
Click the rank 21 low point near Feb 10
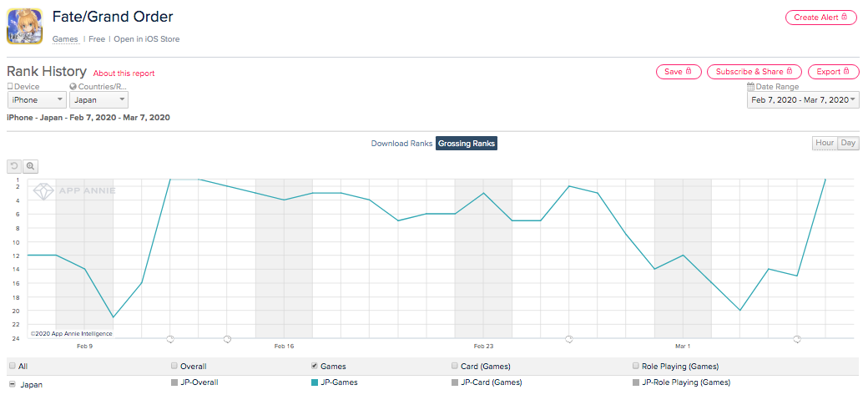(114, 316)
